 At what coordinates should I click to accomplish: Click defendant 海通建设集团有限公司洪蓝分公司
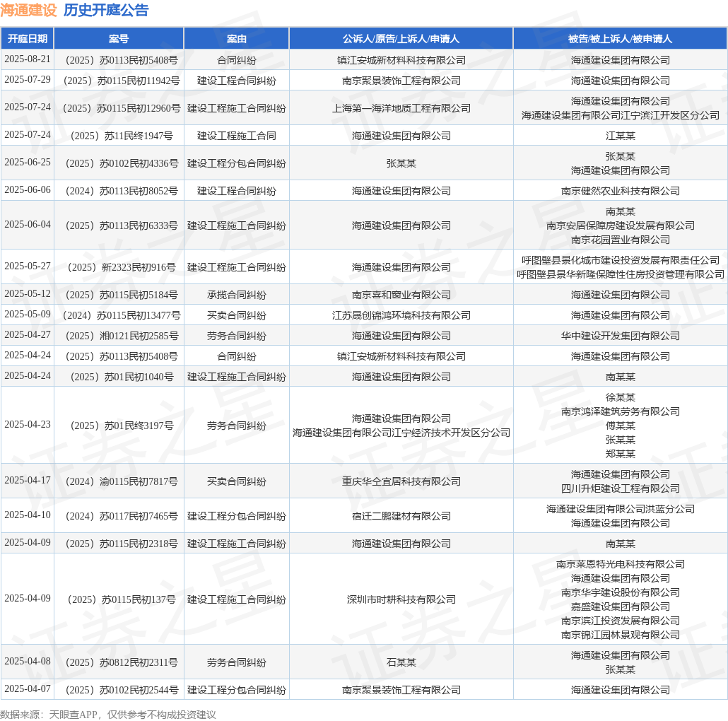621,510
